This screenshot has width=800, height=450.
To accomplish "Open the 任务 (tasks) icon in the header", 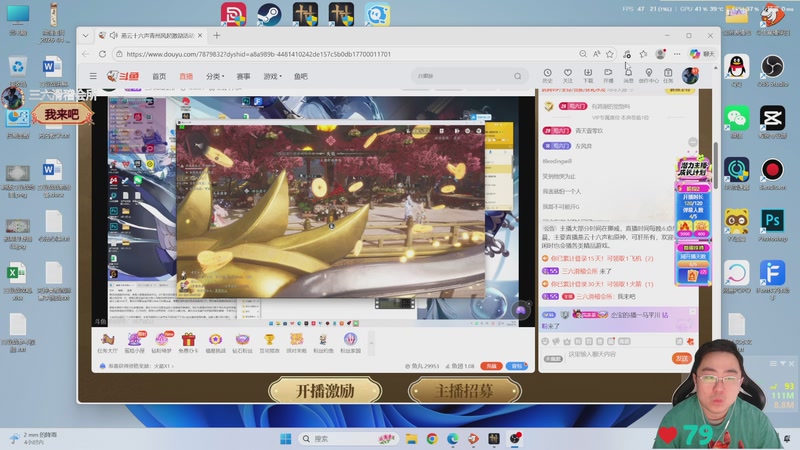I will (x=668, y=76).
